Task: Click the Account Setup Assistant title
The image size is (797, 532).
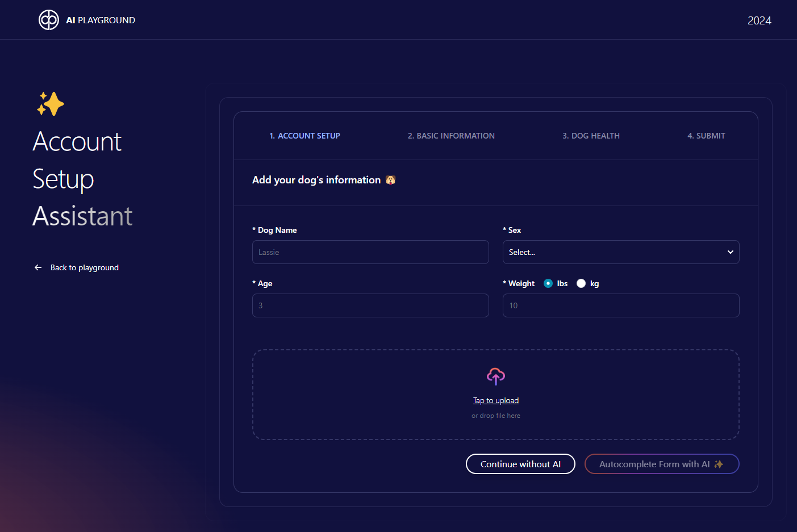Action: (82, 179)
